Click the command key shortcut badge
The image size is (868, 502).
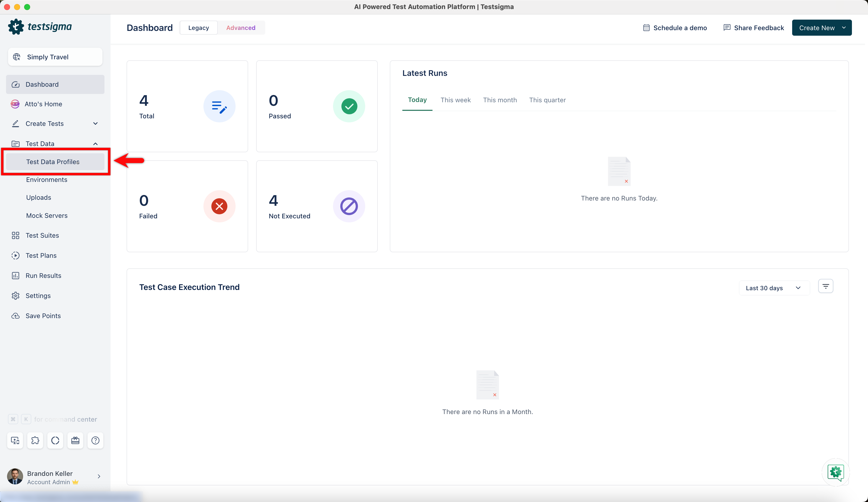click(13, 419)
